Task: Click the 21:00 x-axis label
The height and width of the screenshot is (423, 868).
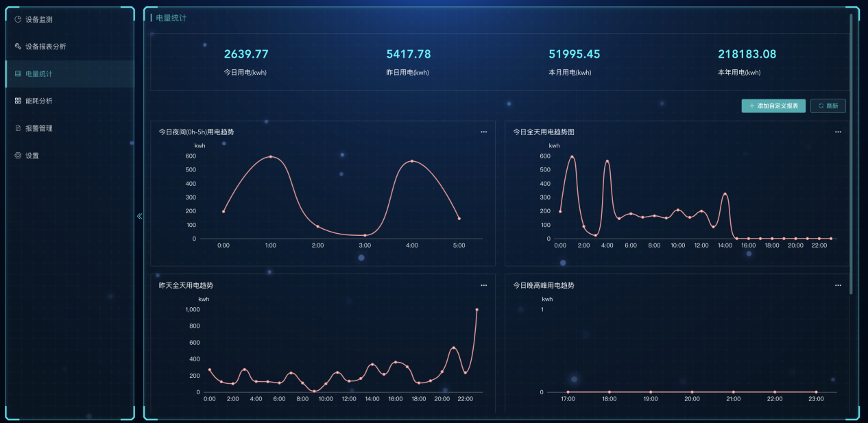Action: [733, 399]
